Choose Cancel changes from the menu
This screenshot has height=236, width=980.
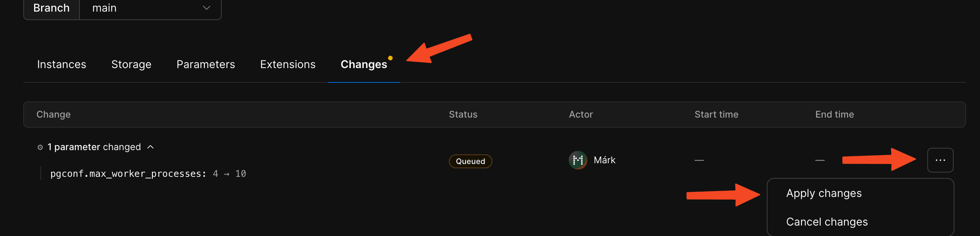point(826,222)
